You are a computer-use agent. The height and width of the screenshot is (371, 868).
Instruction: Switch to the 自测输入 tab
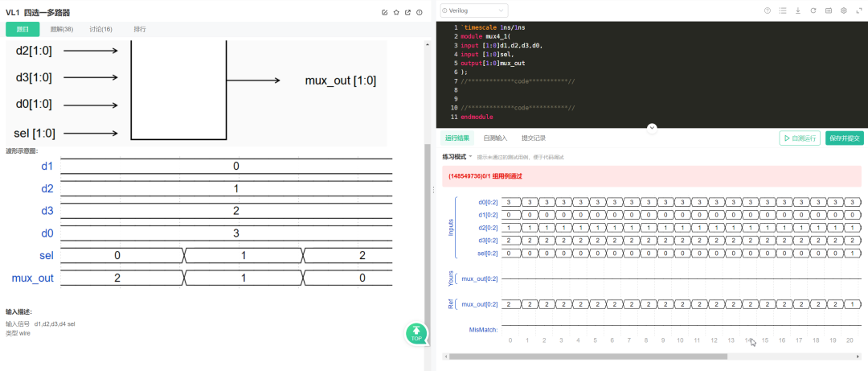(495, 138)
